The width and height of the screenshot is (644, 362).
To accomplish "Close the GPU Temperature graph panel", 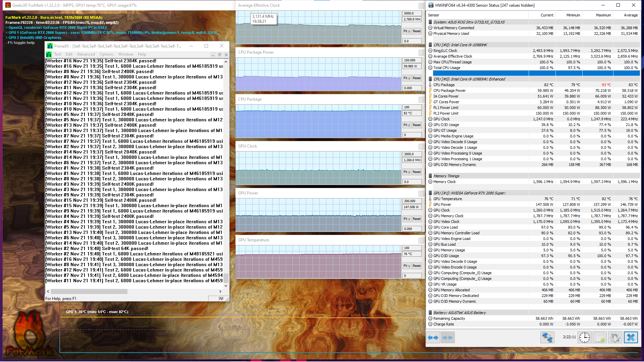I will coord(421,240).
